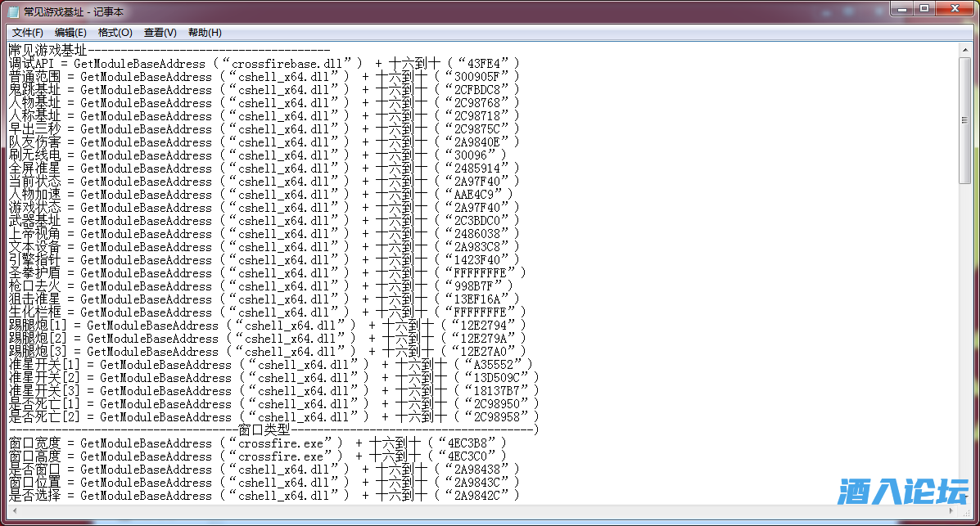Click the “4EC3C0” value
The image size is (980, 526).
[x=467, y=457]
